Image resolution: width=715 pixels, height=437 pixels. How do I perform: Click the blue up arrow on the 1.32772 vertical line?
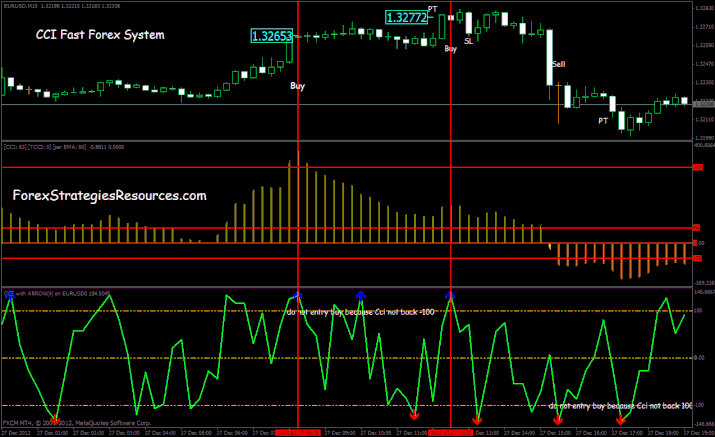[x=451, y=296]
